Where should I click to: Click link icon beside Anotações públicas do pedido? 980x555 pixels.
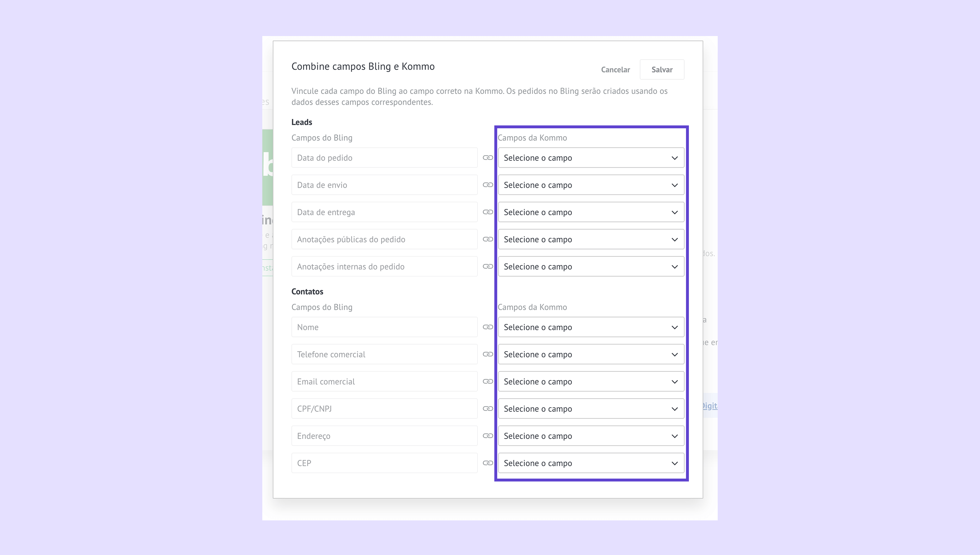(488, 239)
